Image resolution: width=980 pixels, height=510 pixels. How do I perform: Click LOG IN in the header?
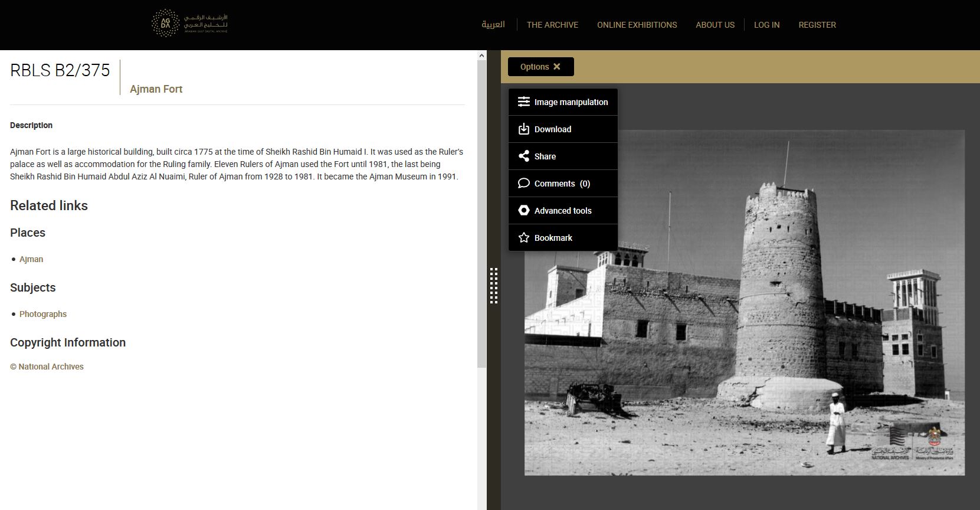point(766,25)
